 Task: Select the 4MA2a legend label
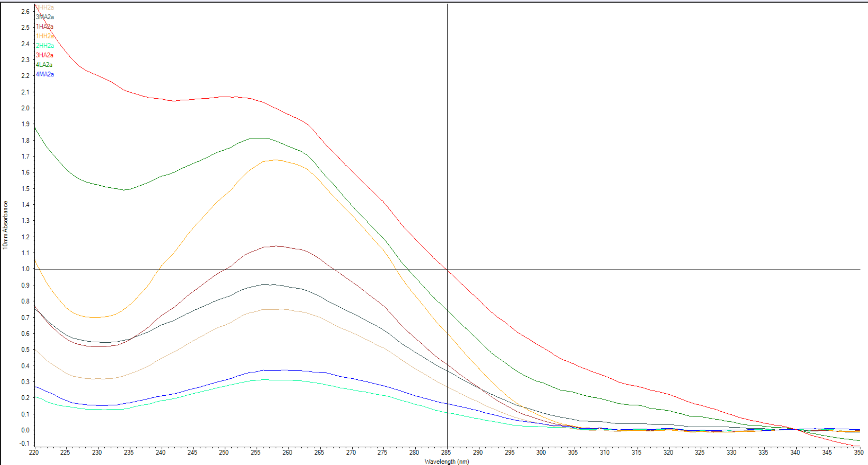45,74
